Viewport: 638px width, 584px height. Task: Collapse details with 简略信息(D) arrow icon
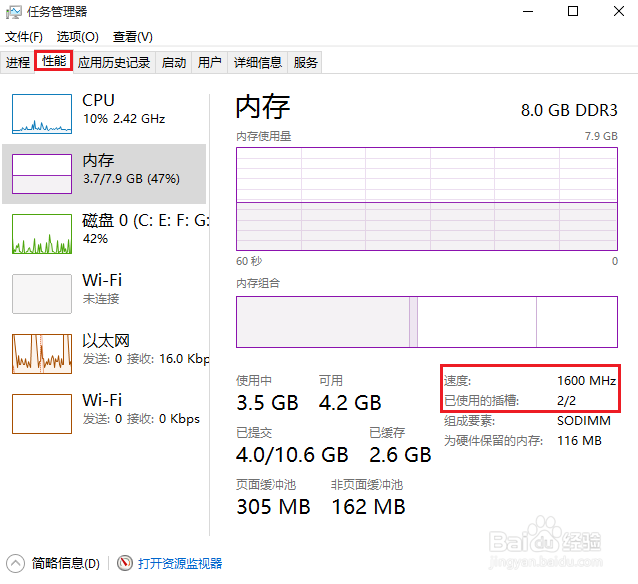pyautogui.click(x=15, y=564)
